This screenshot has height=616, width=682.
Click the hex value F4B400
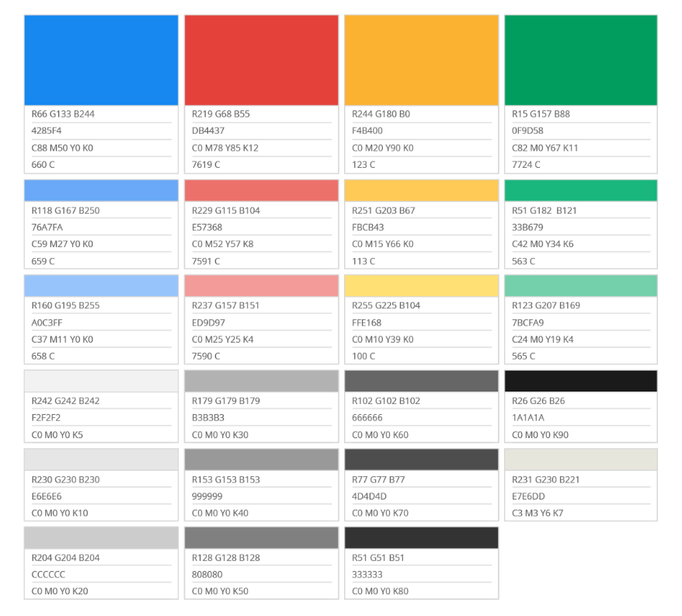tap(367, 131)
